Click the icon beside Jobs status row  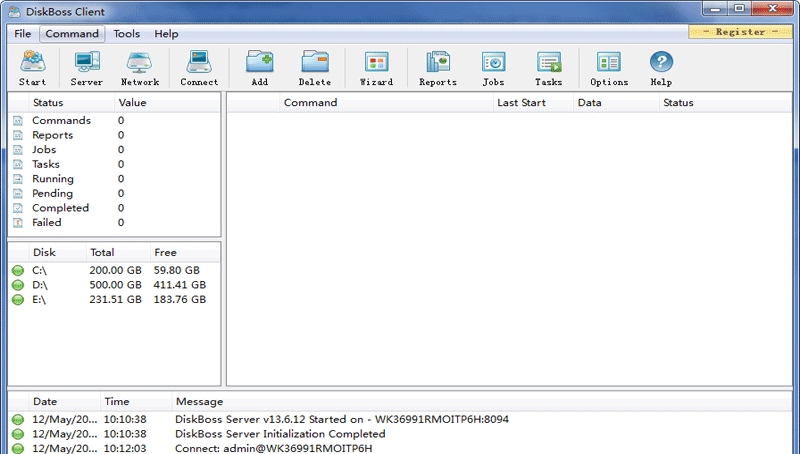coord(18,150)
